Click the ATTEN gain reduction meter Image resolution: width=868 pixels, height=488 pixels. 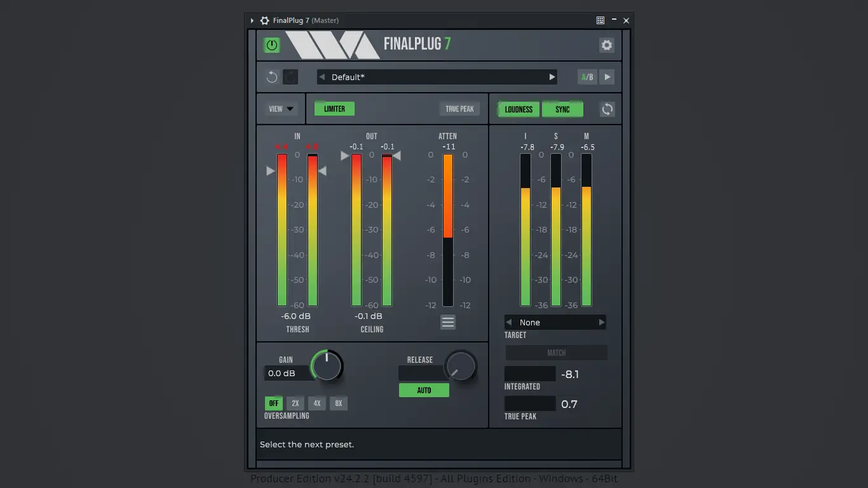click(448, 230)
